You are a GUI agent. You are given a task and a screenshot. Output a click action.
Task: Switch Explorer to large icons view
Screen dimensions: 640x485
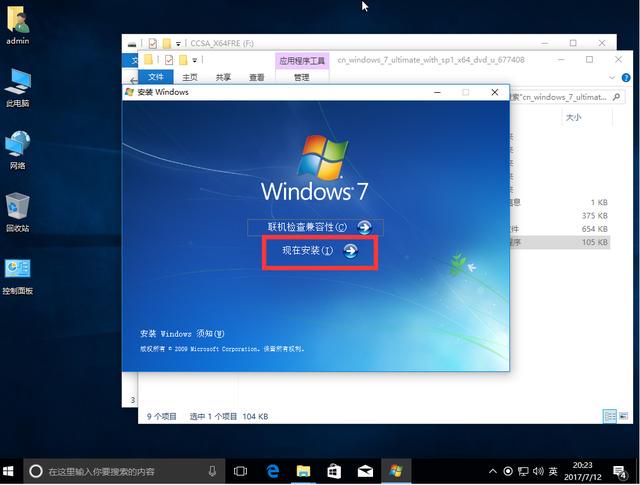623,416
